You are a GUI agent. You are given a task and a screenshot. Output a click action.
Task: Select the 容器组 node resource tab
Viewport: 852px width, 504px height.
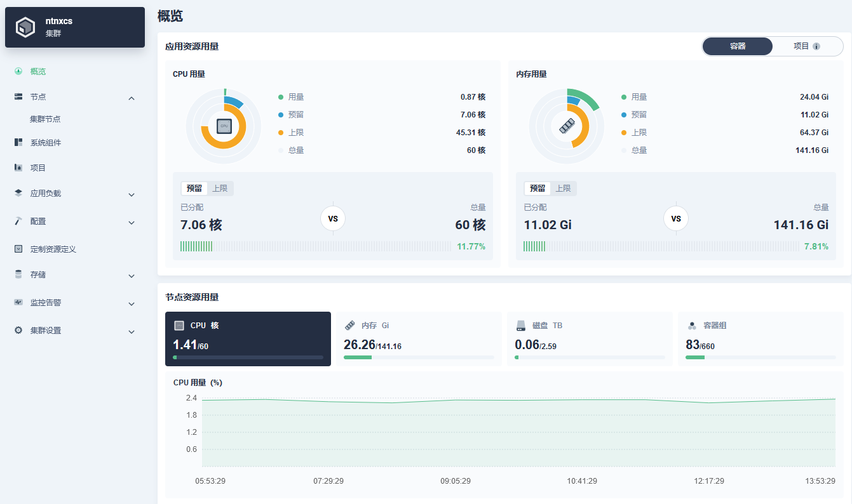coord(761,339)
